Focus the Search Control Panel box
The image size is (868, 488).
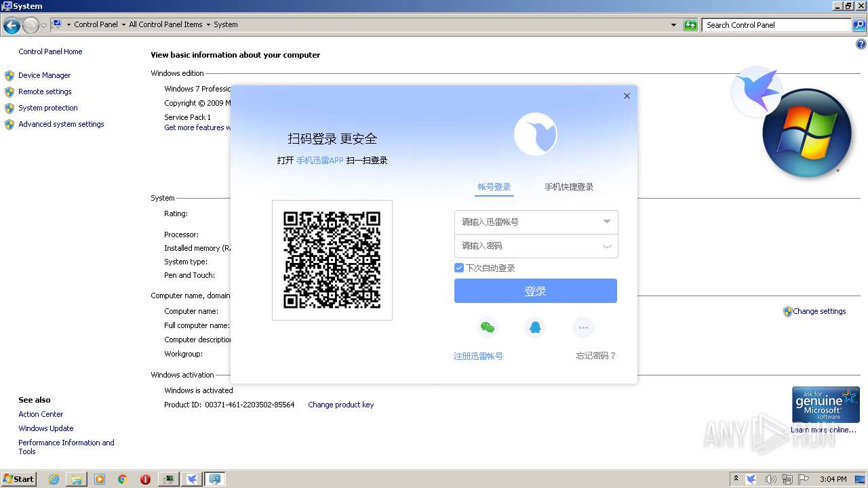tap(776, 25)
